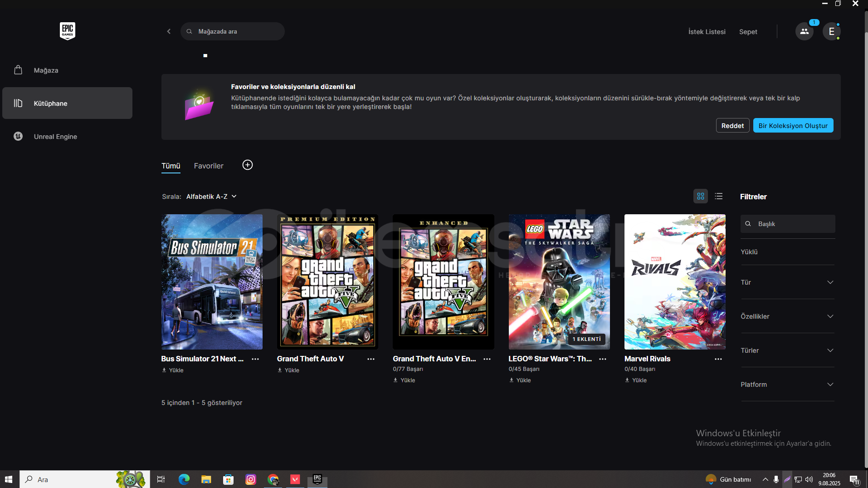Expand the Platform filter
868x488 pixels.
(787, 384)
